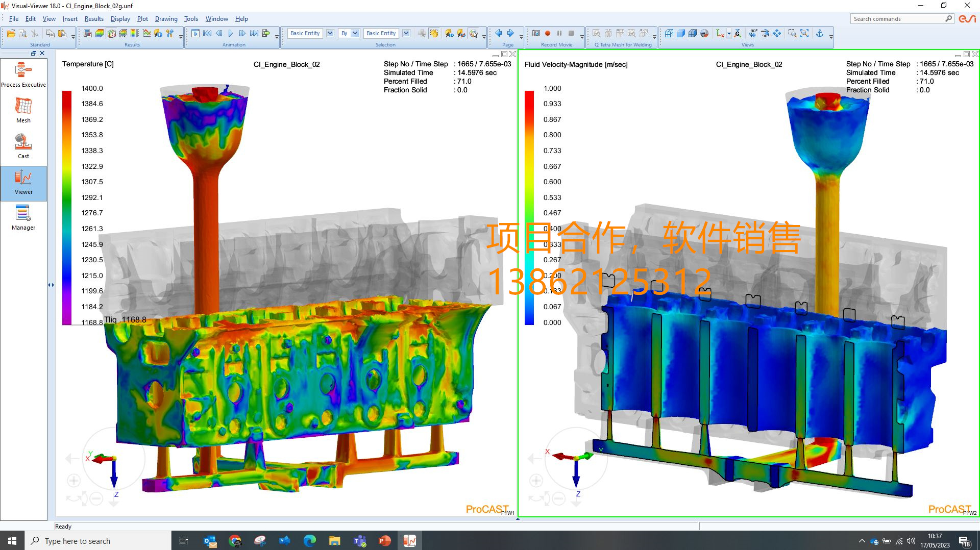Rotate view by 90 degrees icon
Screen dimensions: 980x550
coord(753,33)
